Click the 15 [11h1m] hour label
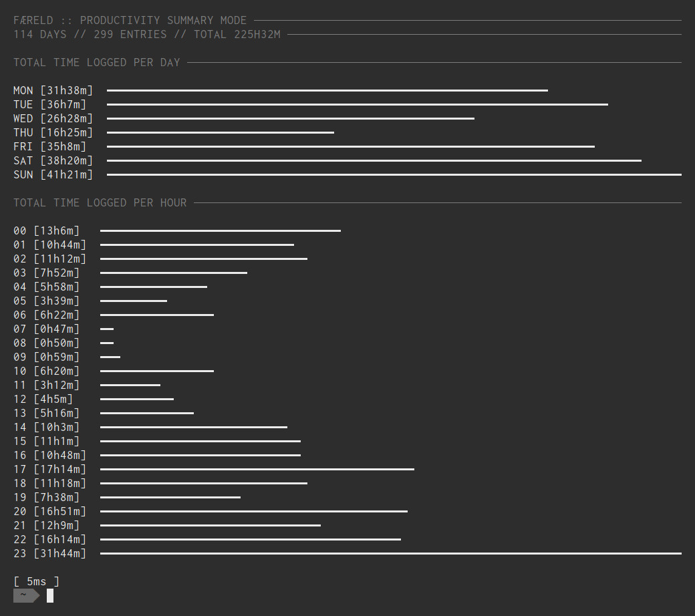The image size is (695, 616). pyautogui.click(x=47, y=442)
